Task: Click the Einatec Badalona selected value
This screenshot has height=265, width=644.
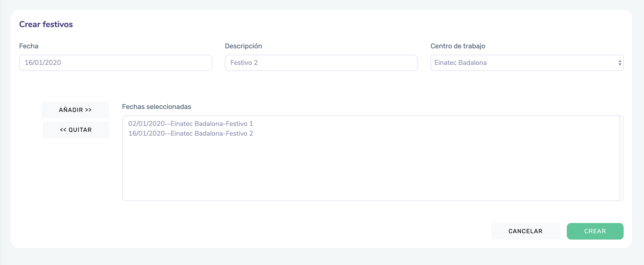Action: (461, 63)
